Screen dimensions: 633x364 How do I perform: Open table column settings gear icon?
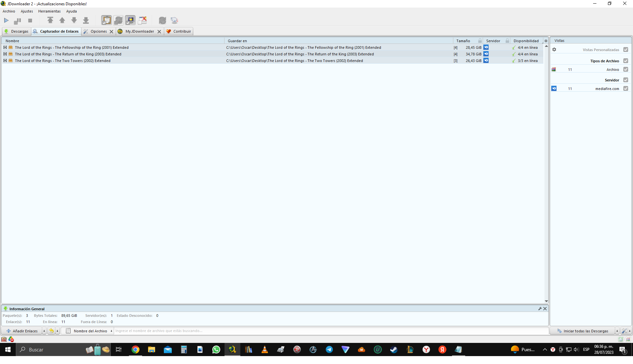coord(546,41)
